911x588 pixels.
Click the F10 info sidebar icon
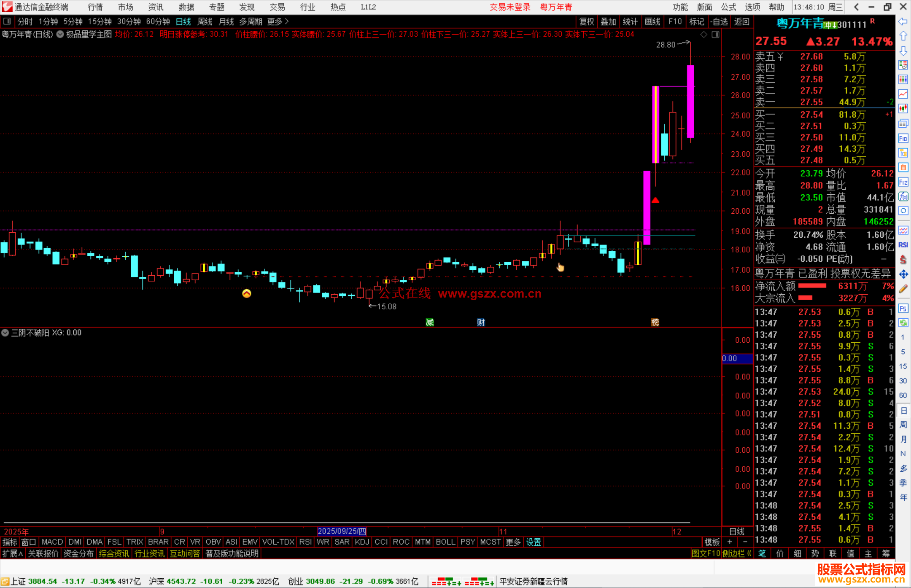click(903, 138)
